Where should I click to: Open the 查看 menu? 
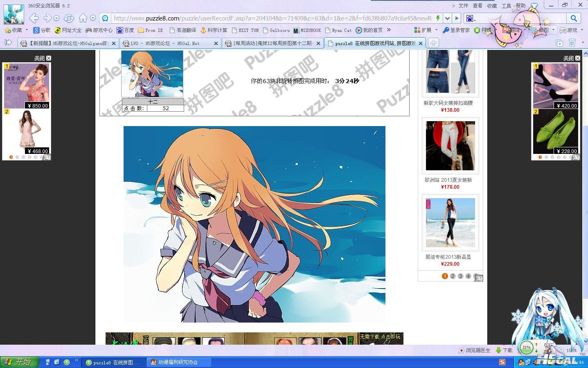[x=478, y=6]
